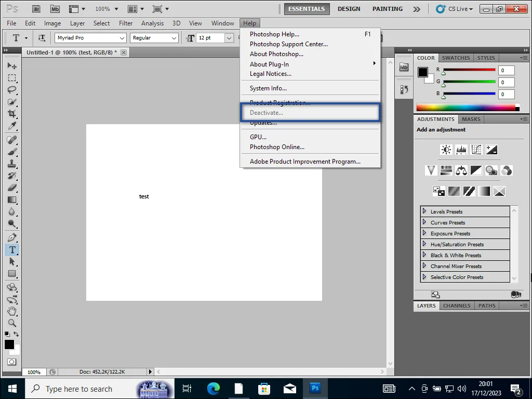This screenshot has height=399, width=532.
Task: Switch to the Painting workspace
Action: click(388, 9)
